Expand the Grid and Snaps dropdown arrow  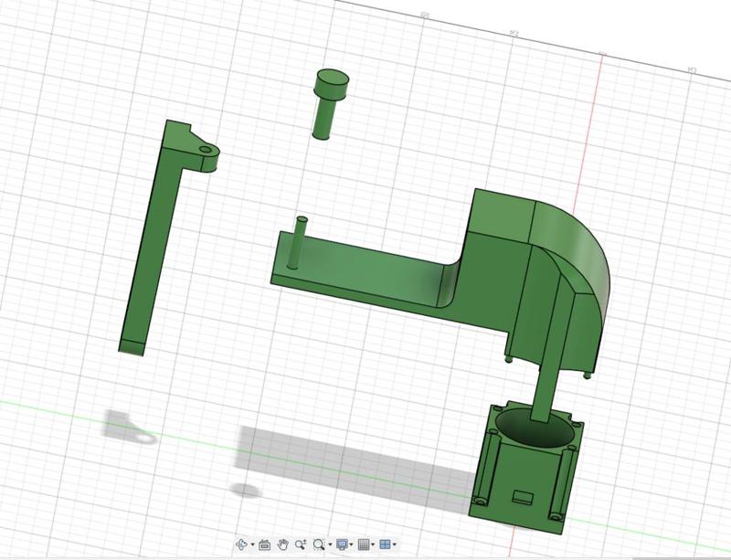(373, 544)
